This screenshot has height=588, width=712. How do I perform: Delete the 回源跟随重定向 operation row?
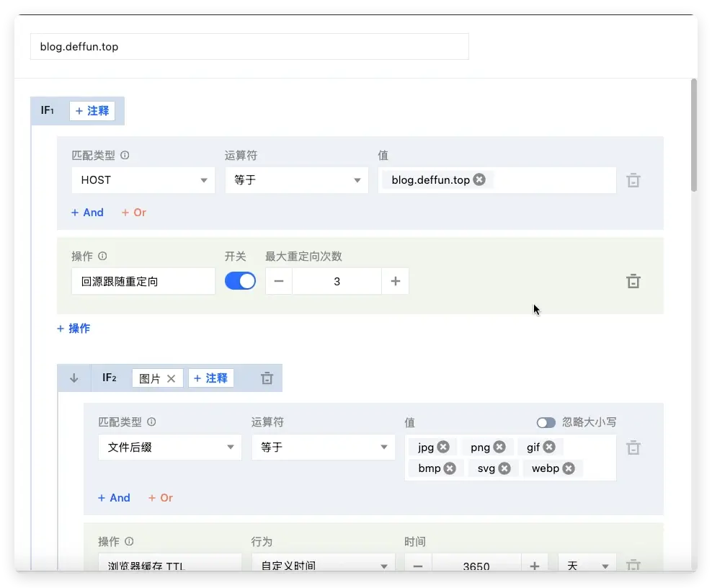[x=633, y=281]
